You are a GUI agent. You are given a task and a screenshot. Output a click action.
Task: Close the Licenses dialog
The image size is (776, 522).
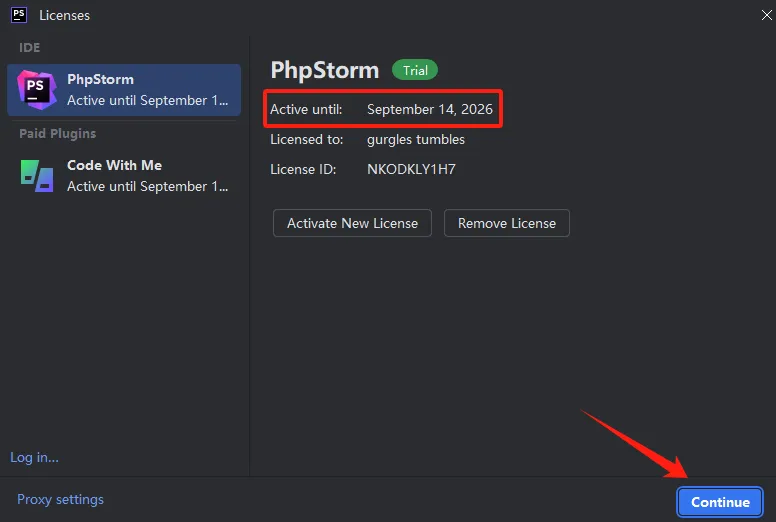point(766,15)
